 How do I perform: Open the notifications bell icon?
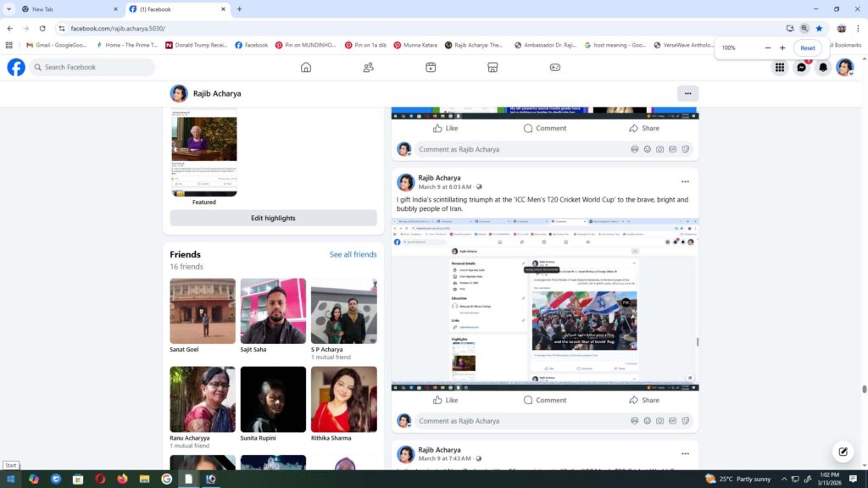[822, 68]
